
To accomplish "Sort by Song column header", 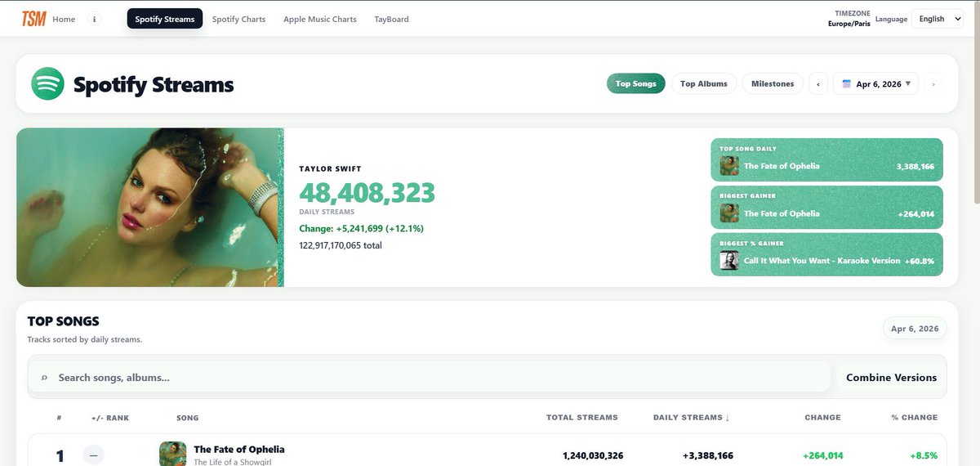I will coord(187,417).
